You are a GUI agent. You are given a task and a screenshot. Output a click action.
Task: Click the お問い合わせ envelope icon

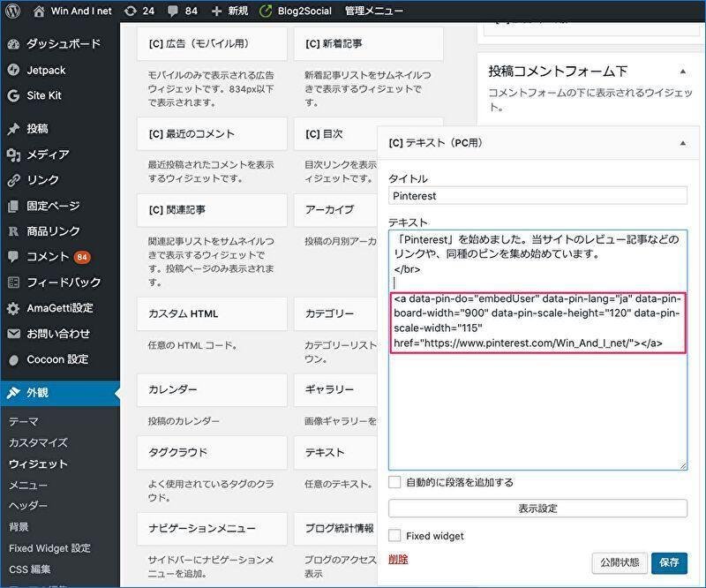[13, 334]
